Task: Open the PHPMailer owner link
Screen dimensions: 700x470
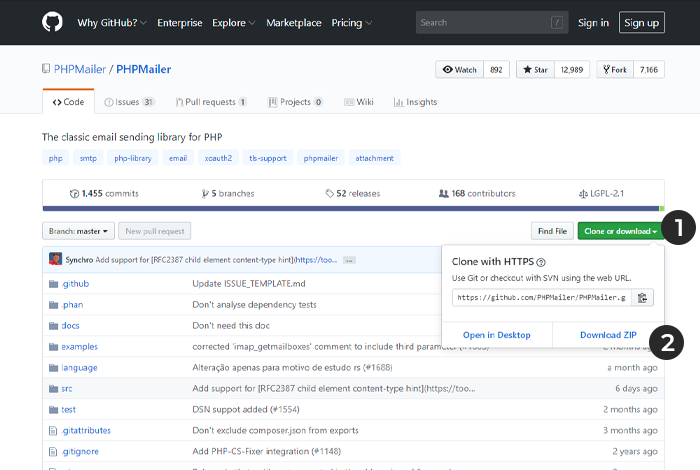Action: click(80, 69)
